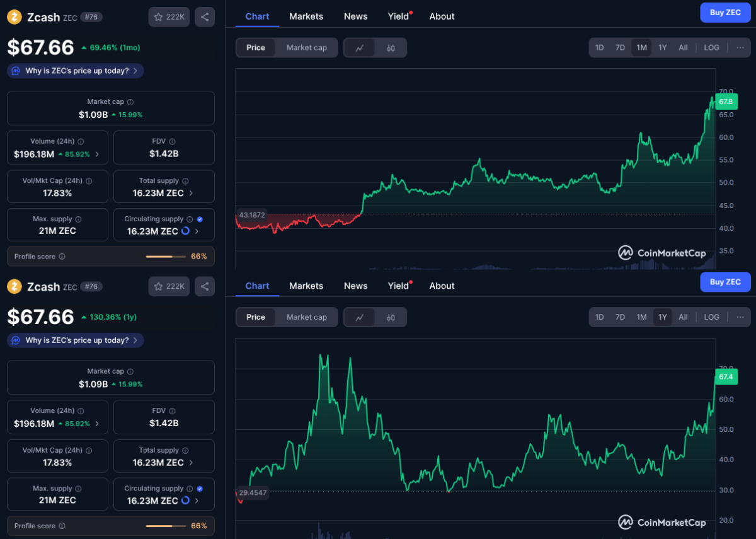Image resolution: width=756 pixels, height=539 pixels.
Task: Open the three-dot more options on the upper chart
Action: [740, 47]
